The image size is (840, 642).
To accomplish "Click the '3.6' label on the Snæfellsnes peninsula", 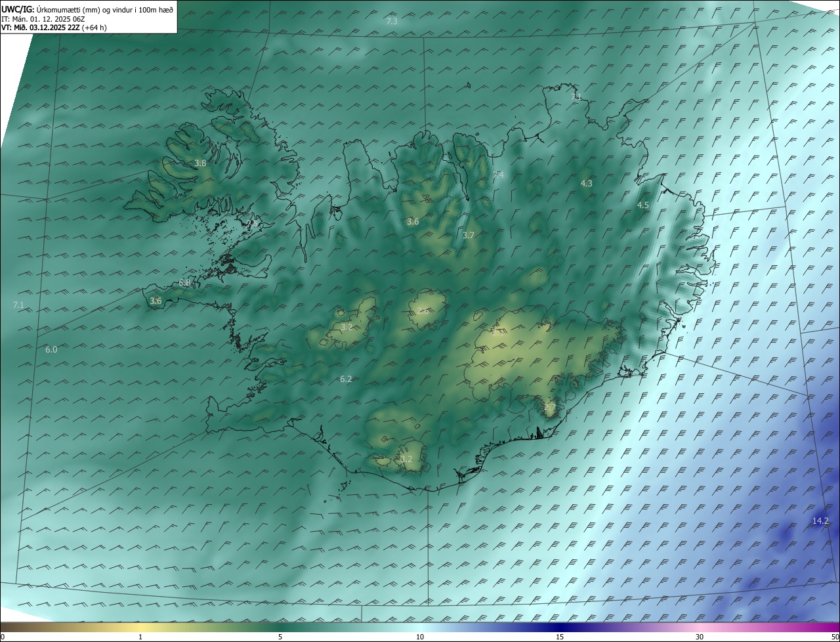I will (x=156, y=301).
